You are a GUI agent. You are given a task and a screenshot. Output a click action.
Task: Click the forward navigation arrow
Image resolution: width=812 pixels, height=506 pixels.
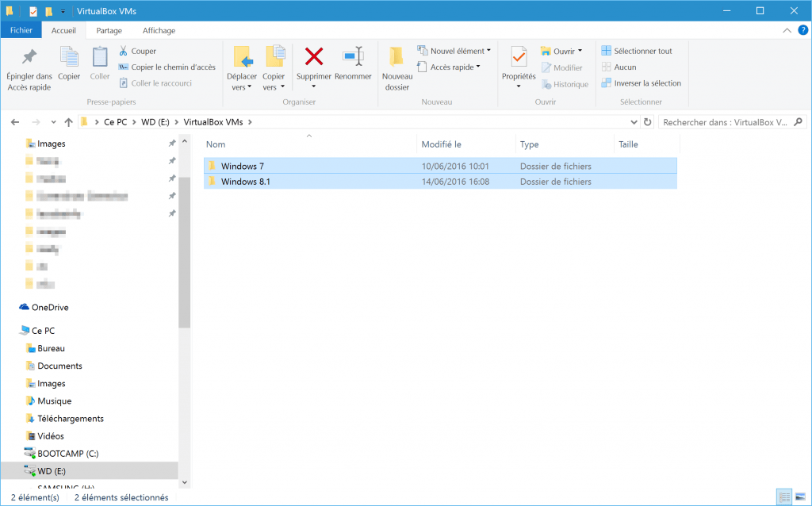(36, 122)
